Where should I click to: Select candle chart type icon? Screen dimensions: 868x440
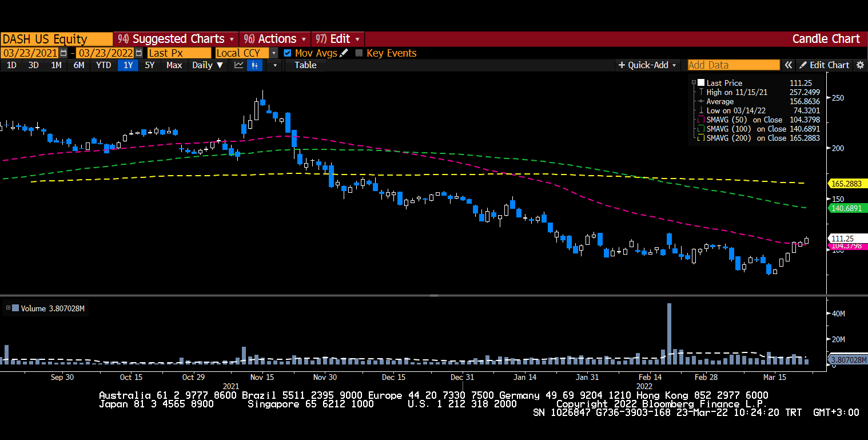click(254, 65)
